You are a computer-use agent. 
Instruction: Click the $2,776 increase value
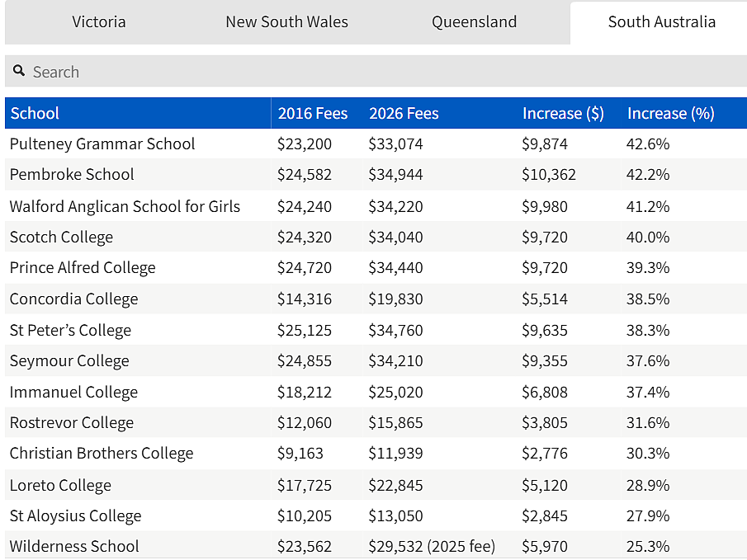coord(545,454)
